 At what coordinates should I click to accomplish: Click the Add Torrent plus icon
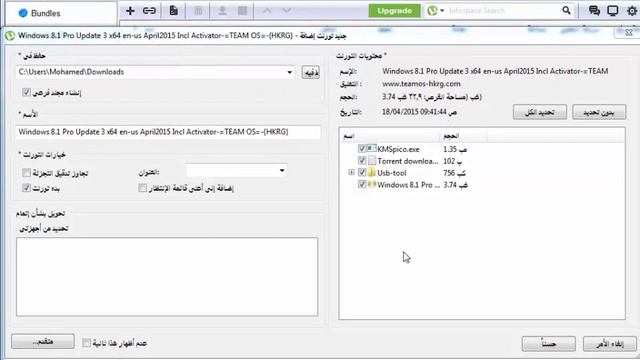pos(130,11)
